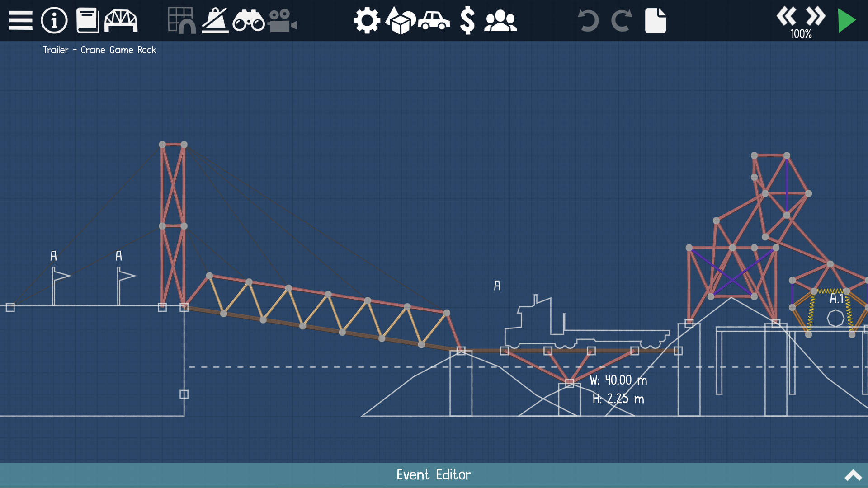Screen dimensions: 868x488
Task: Click the redo arrow button
Action: [x=621, y=20]
